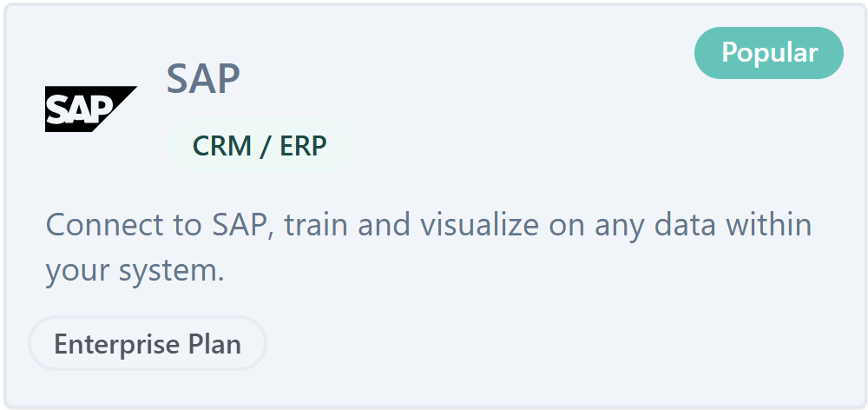Click the white SAP lettering in logo
This screenshot has width=868, height=410.
coord(79,110)
